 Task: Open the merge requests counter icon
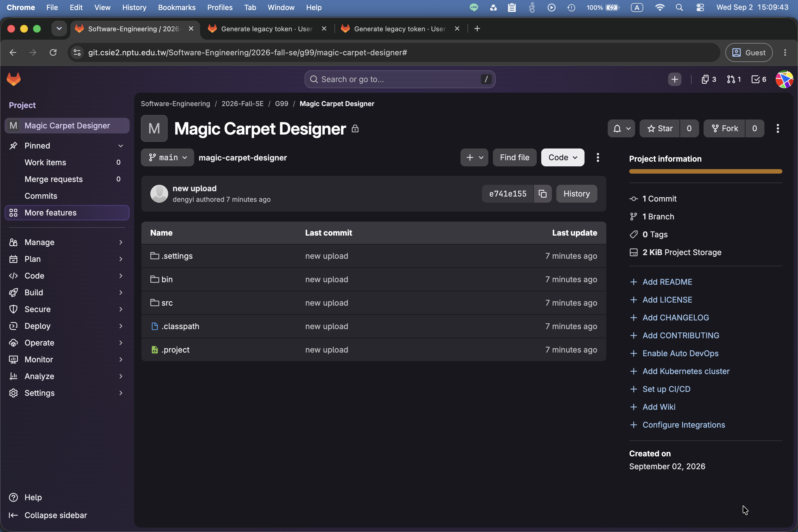point(733,79)
